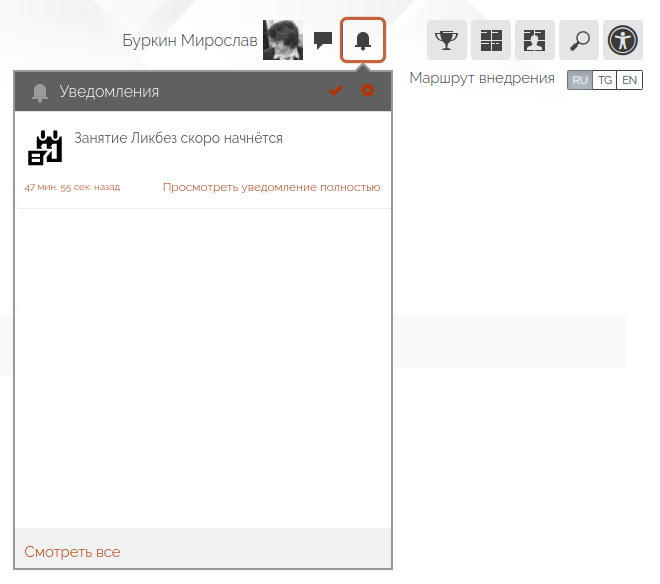This screenshot has width=660, height=584.
Task: Click the Смотреть все link
Action: (x=72, y=552)
